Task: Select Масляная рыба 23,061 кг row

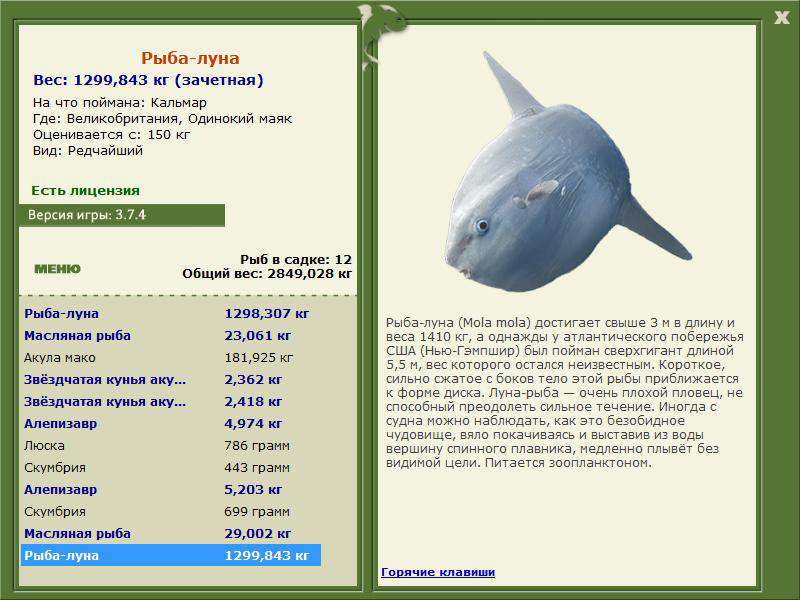Action: coord(171,335)
